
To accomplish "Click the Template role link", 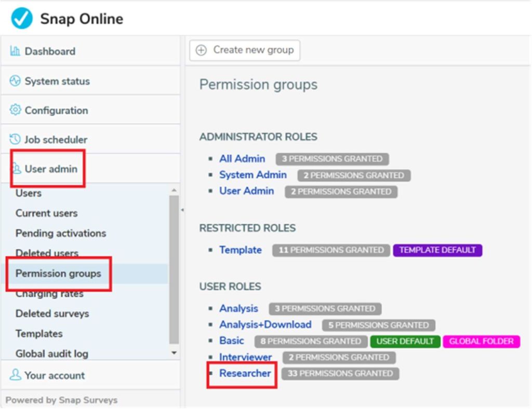I will [x=241, y=250].
